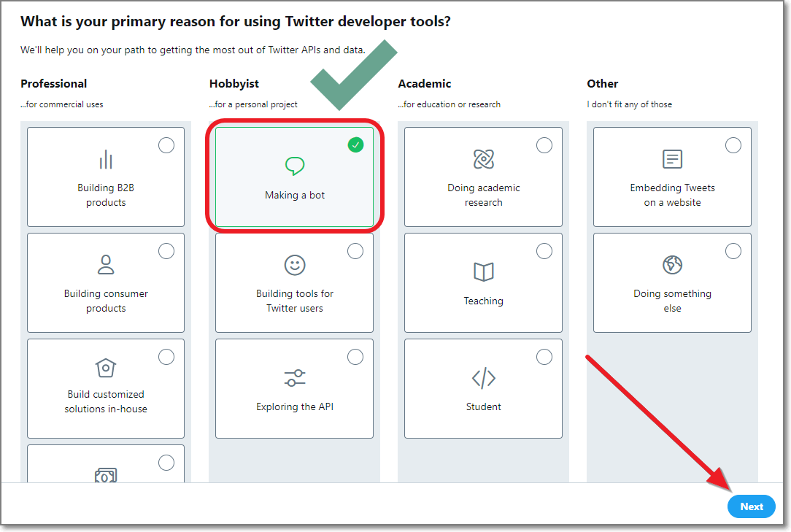Image resolution: width=791 pixels, height=532 pixels.
Task: Click the person icon in Building consumer products
Action: click(106, 264)
